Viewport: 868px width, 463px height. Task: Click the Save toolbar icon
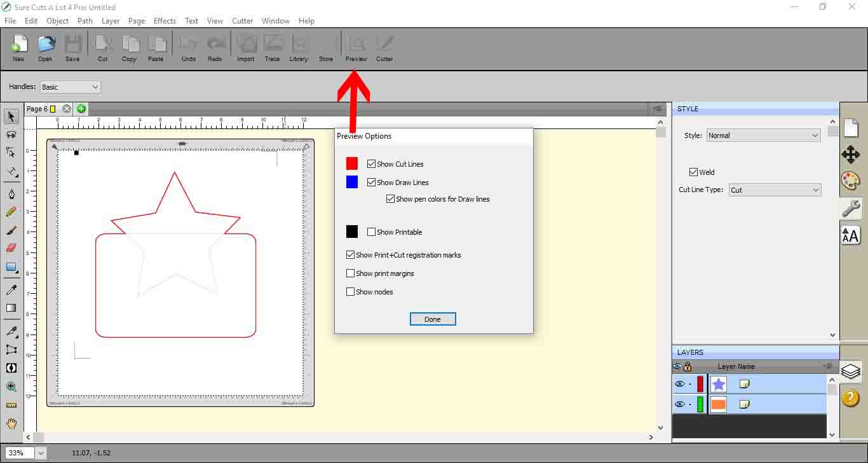(x=72, y=48)
